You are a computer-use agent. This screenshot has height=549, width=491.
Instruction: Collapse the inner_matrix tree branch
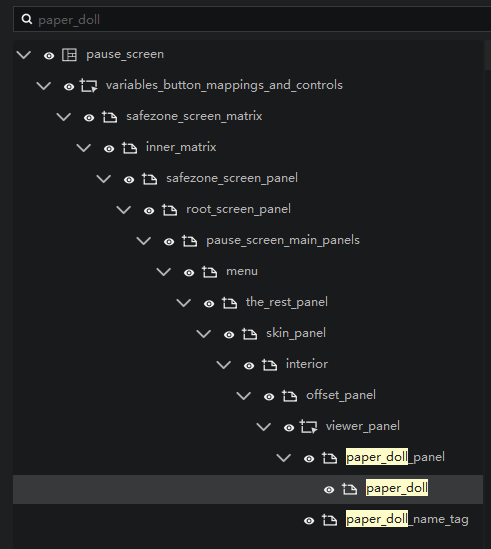click(x=84, y=148)
